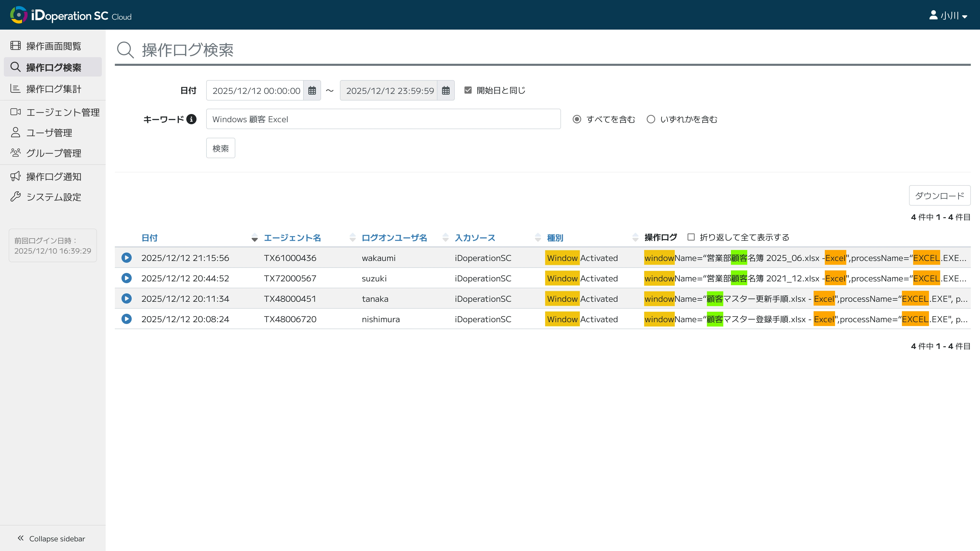The width and height of the screenshot is (980, 551).
Task: Open the end date calendar picker
Action: 446,91
